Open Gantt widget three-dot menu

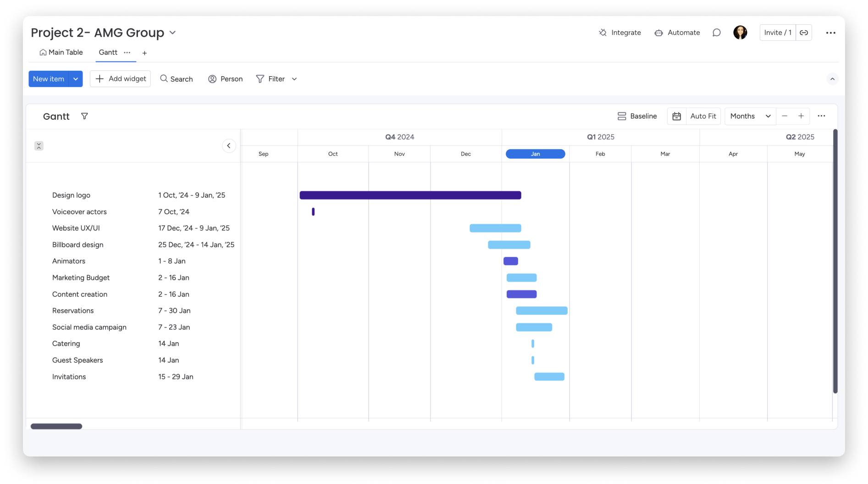[821, 116]
